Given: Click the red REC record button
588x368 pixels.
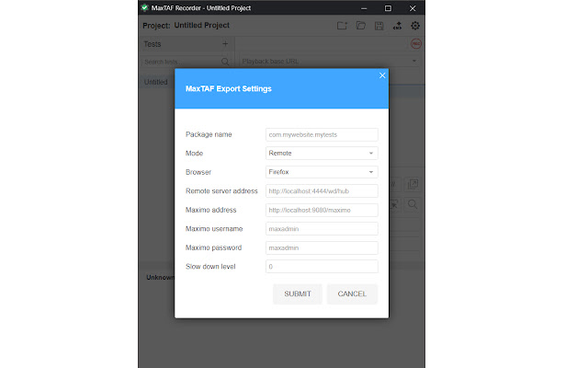Looking at the screenshot, I should click(x=416, y=43).
